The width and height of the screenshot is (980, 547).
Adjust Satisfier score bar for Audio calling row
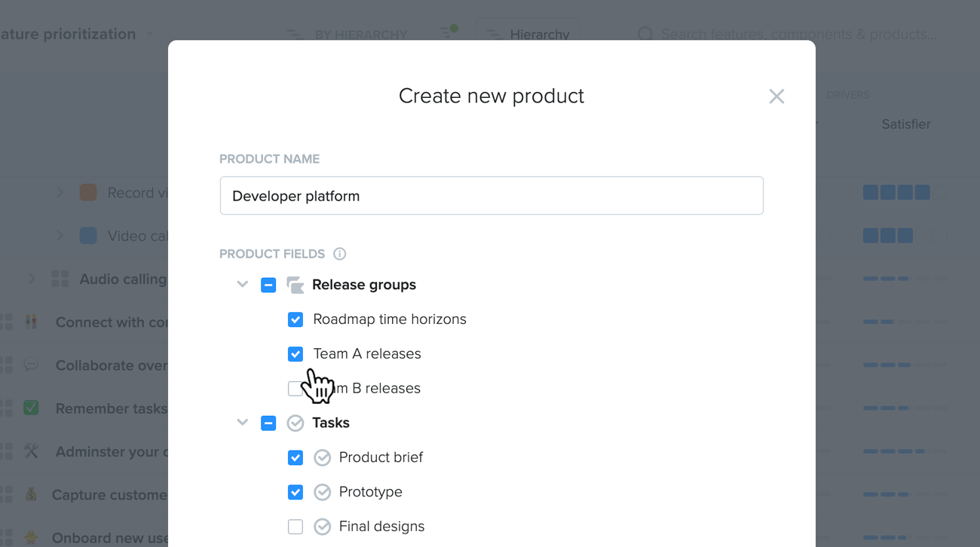click(x=905, y=279)
